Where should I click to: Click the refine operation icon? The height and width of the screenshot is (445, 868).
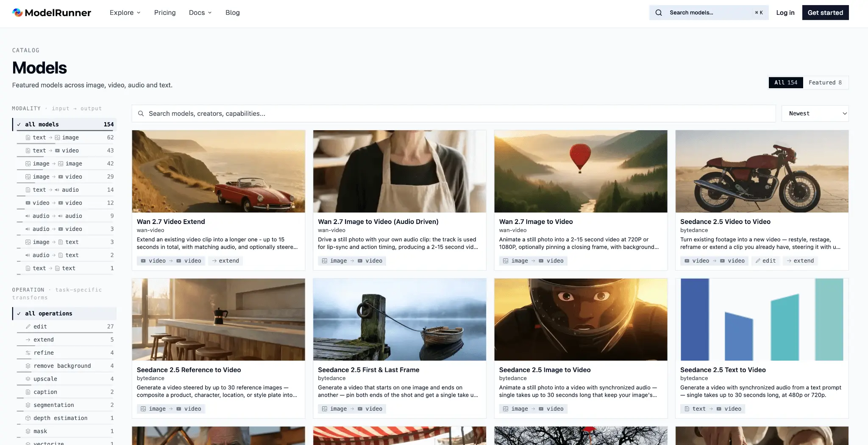(x=28, y=353)
